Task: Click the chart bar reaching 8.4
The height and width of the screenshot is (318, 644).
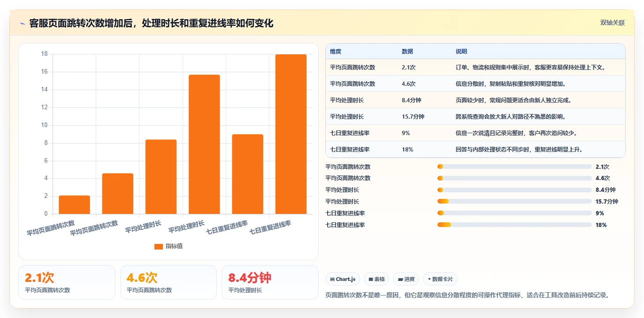Action: pyautogui.click(x=161, y=177)
